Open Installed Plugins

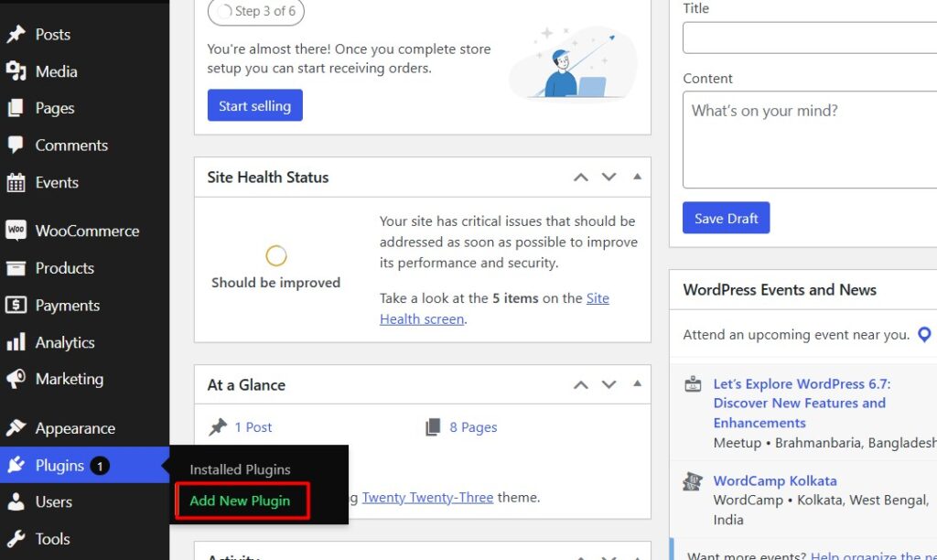pyautogui.click(x=239, y=469)
